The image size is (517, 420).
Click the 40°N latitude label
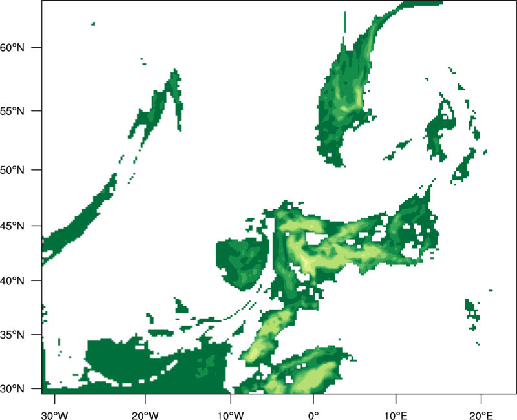click(12, 281)
